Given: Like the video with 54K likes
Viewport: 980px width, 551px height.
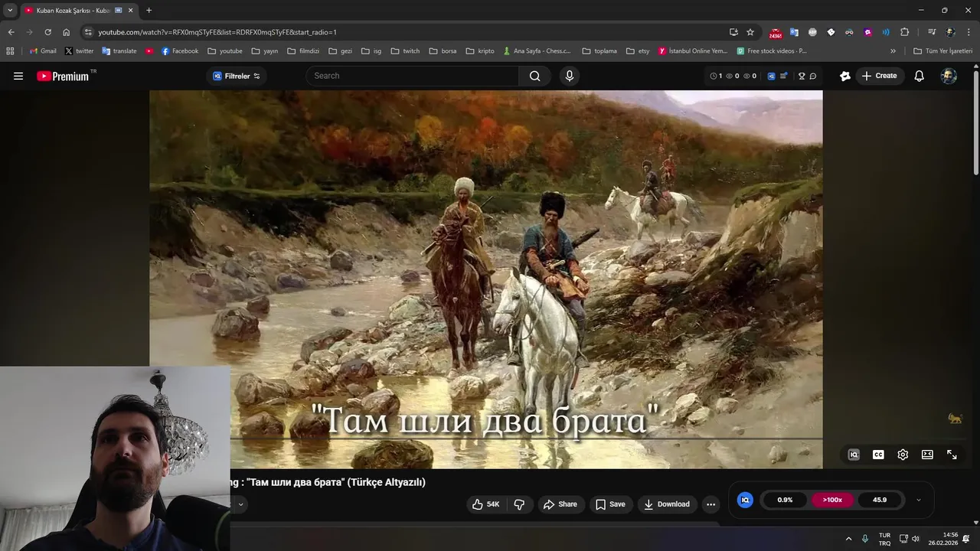Looking at the screenshot, I should 485,504.
